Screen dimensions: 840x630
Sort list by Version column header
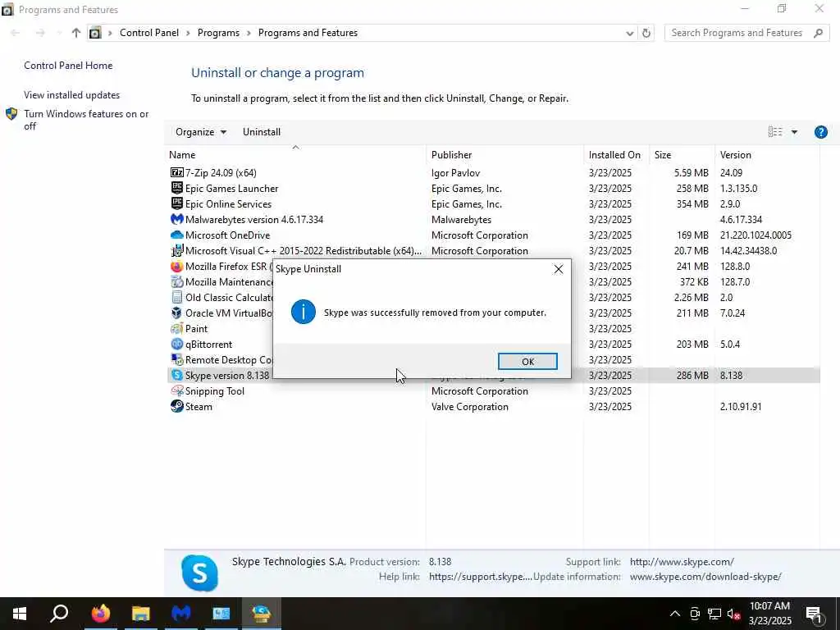pyautogui.click(x=767, y=154)
